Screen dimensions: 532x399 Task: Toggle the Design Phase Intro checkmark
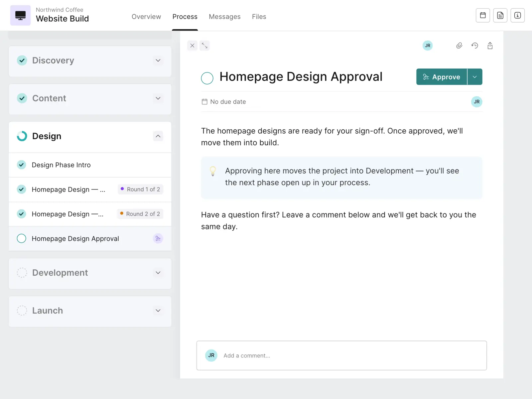pyautogui.click(x=21, y=165)
